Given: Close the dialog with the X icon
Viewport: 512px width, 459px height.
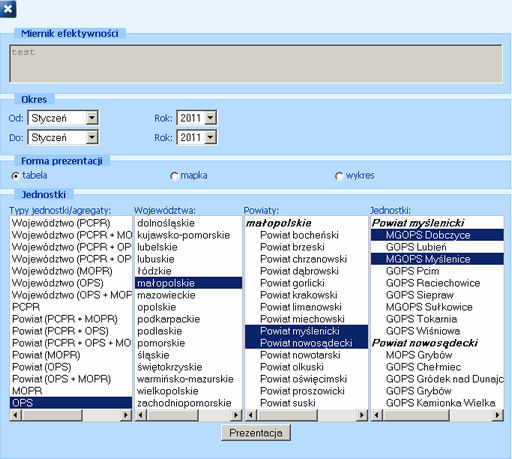Looking at the screenshot, I should tap(8, 9).
